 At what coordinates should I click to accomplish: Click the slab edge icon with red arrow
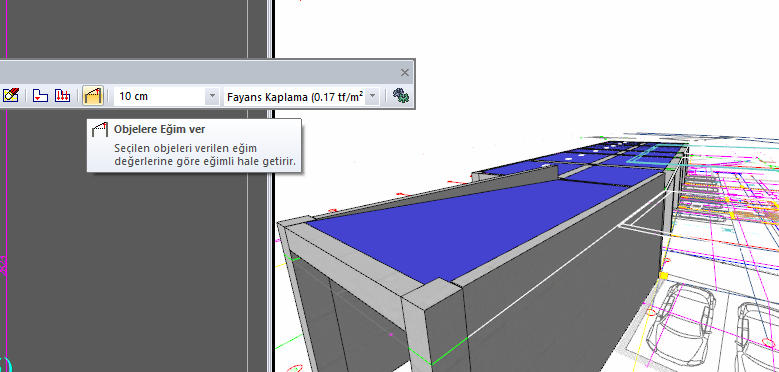click(x=40, y=96)
